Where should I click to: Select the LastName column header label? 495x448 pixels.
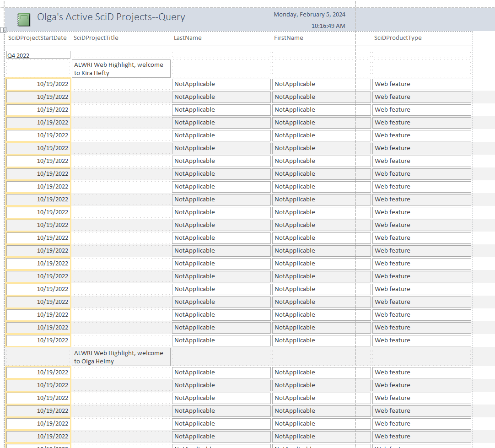click(x=188, y=38)
